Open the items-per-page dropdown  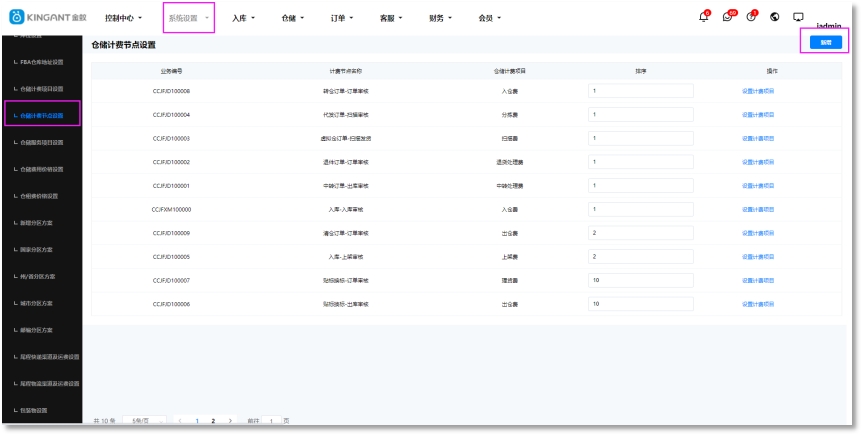coord(146,421)
